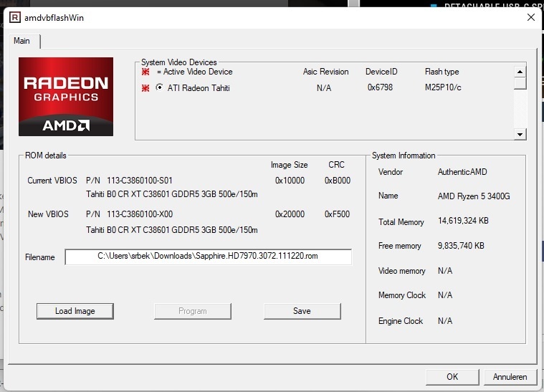
Task: Click the New VBIOS image size 0x20000
Action: point(290,214)
